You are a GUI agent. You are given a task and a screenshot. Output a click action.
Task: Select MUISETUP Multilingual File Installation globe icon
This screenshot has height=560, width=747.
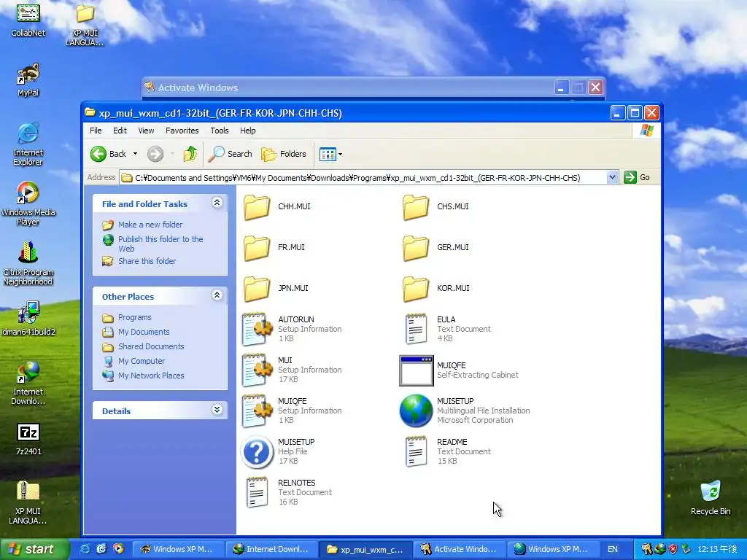tap(416, 411)
